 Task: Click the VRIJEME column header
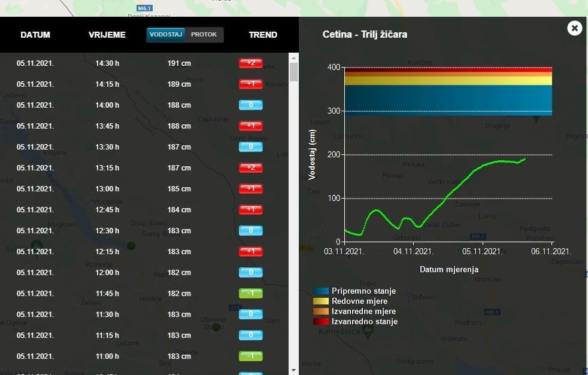(x=107, y=35)
